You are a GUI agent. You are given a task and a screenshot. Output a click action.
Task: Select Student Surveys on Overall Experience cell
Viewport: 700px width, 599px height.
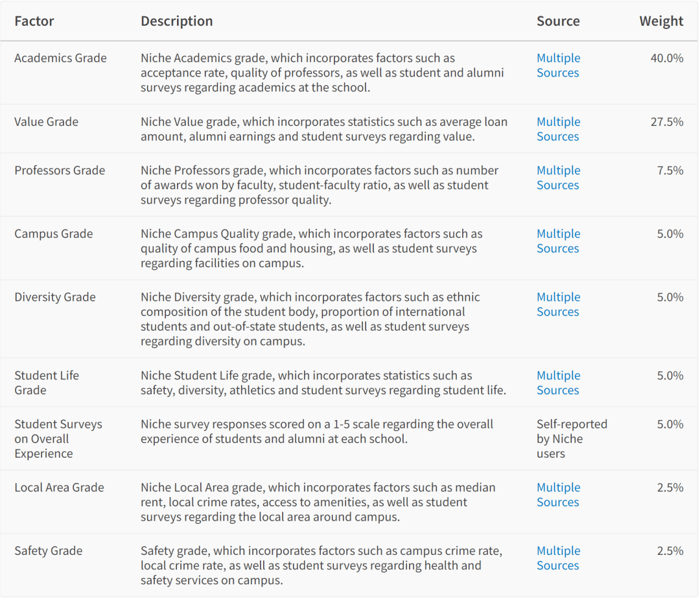pyautogui.click(x=58, y=439)
